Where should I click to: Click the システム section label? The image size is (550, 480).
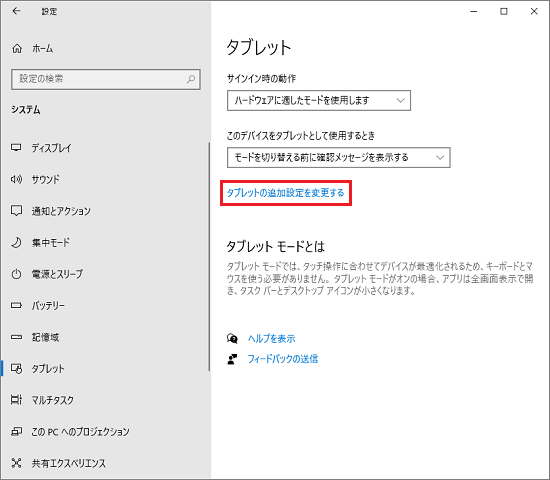click(26, 110)
